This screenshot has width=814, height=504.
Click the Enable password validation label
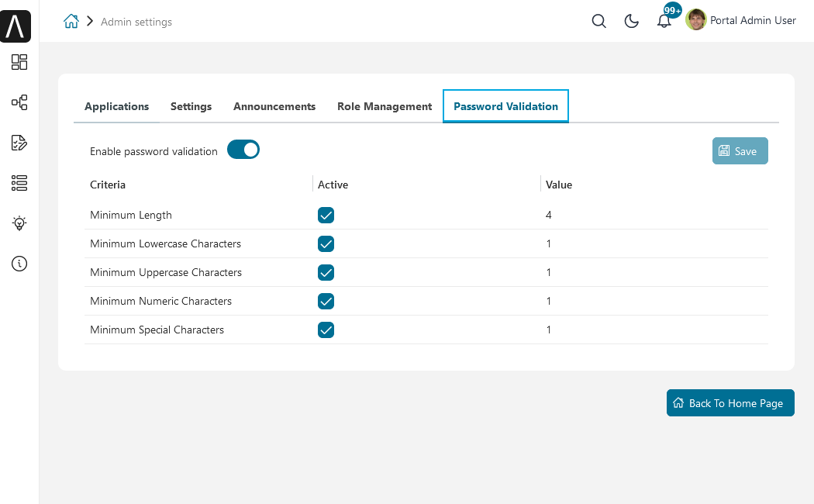pos(153,151)
